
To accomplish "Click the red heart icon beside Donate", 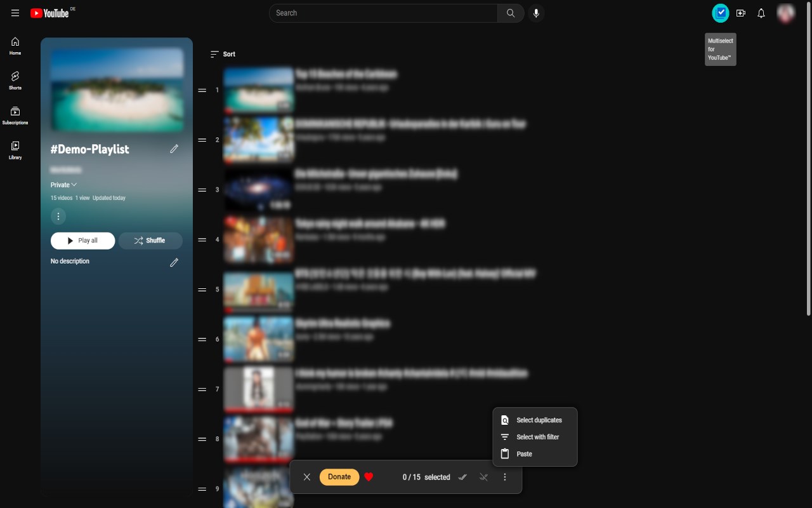I will coord(369,477).
